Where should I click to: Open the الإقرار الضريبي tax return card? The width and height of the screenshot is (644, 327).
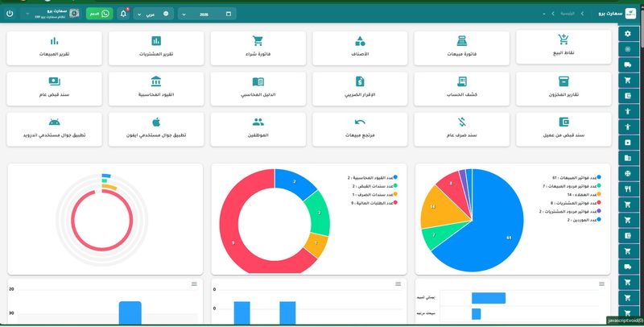tap(360, 89)
